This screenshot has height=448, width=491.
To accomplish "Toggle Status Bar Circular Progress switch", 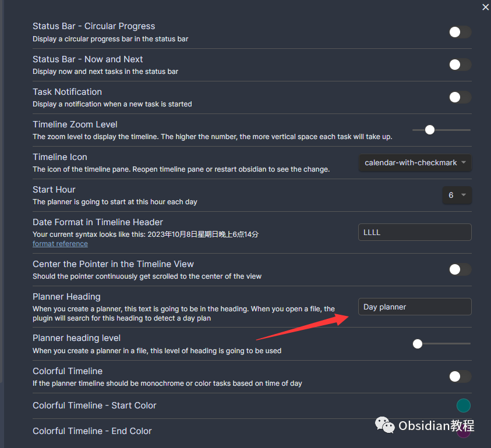I will tap(460, 32).
